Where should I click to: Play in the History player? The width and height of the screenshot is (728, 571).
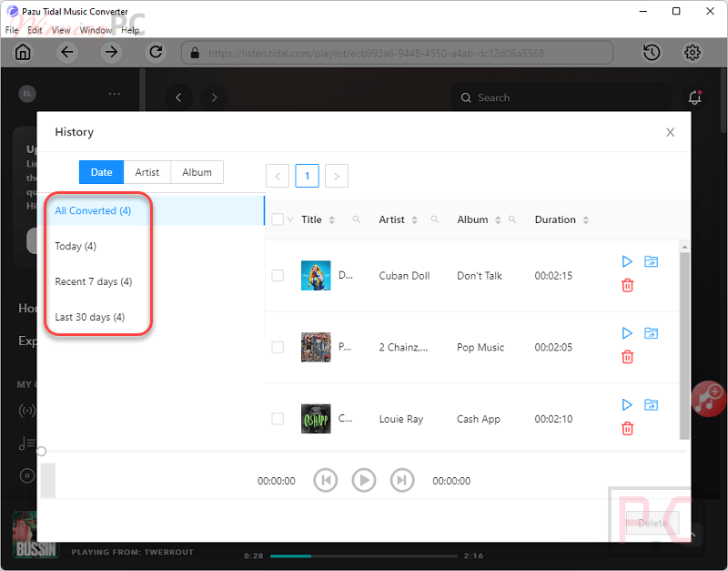click(x=363, y=481)
